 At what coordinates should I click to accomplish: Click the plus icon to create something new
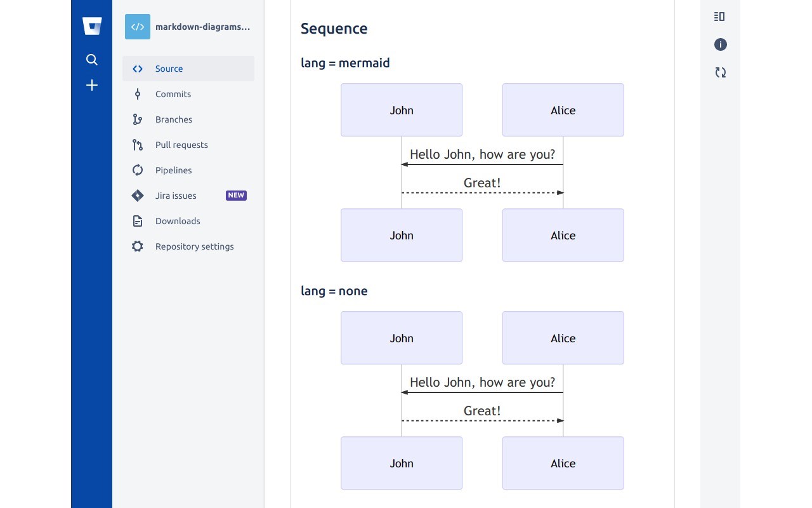coord(91,84)
